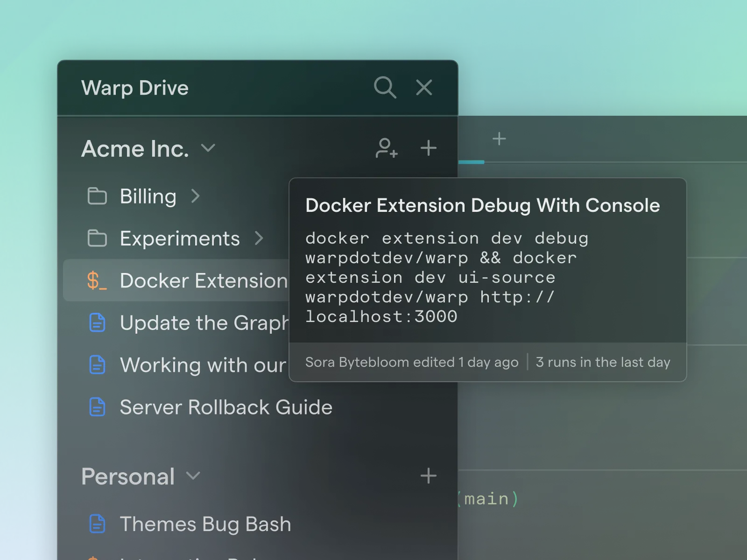Open a new terminal tab with the plus

click(x=499, y=139)
